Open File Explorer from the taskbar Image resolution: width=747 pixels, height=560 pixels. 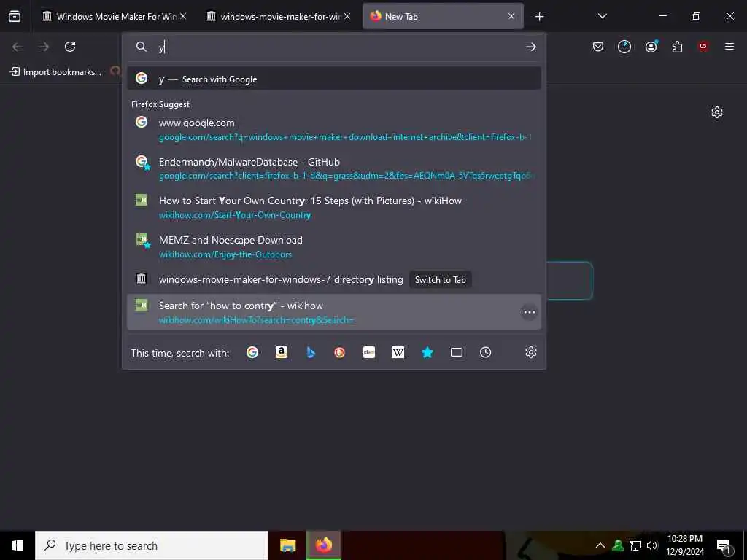(287, 545)
